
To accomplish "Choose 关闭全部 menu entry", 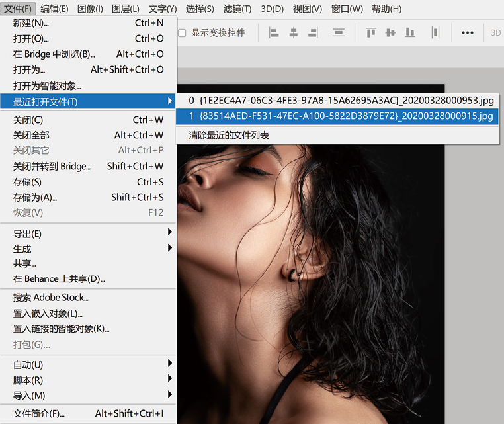I will pyautogui.click(x=88, y=135).
